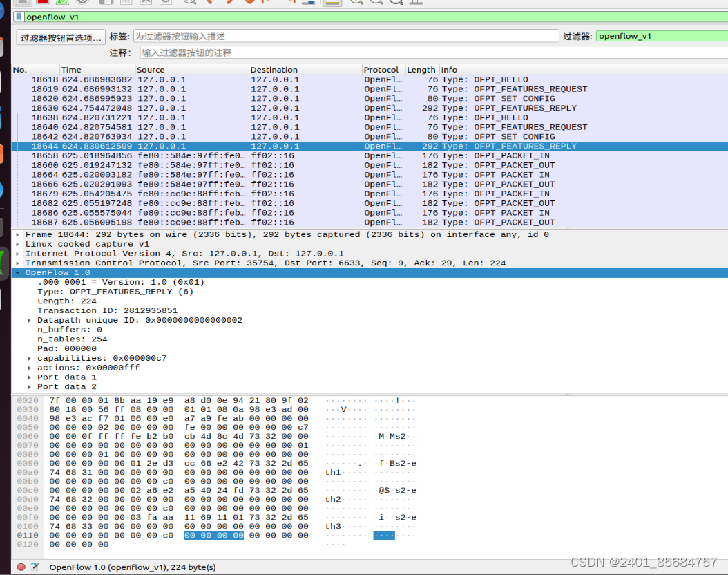Open the find packet search tool

click(x=189, y=3)
